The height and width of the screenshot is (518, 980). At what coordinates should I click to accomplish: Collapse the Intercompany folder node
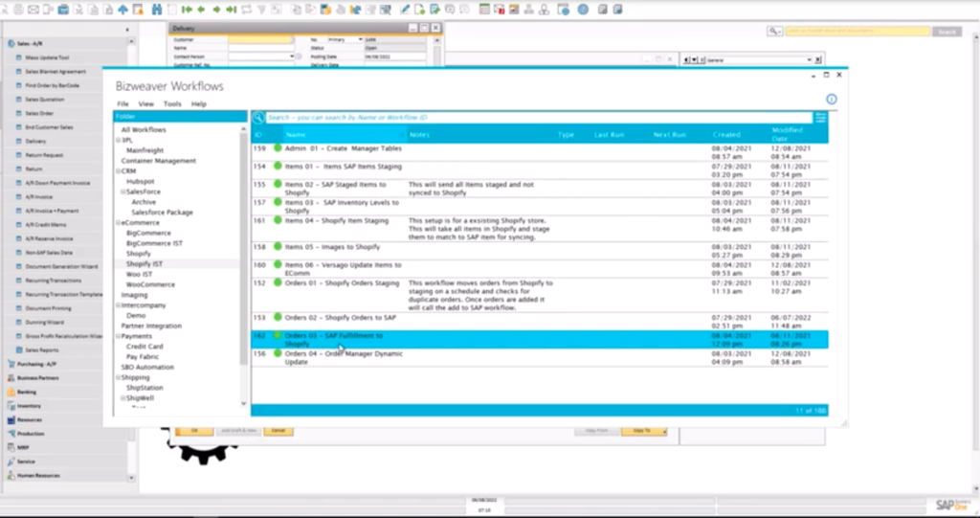(x=119, y=305)
